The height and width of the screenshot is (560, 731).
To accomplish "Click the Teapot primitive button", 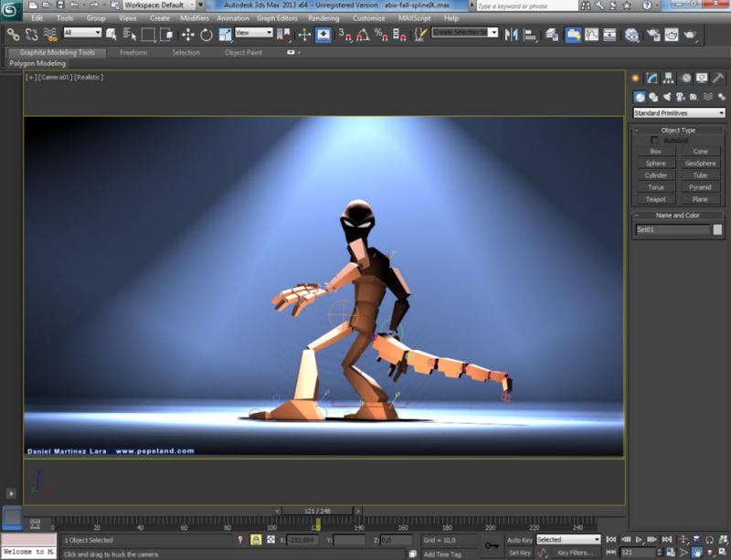I will [655, 198].
